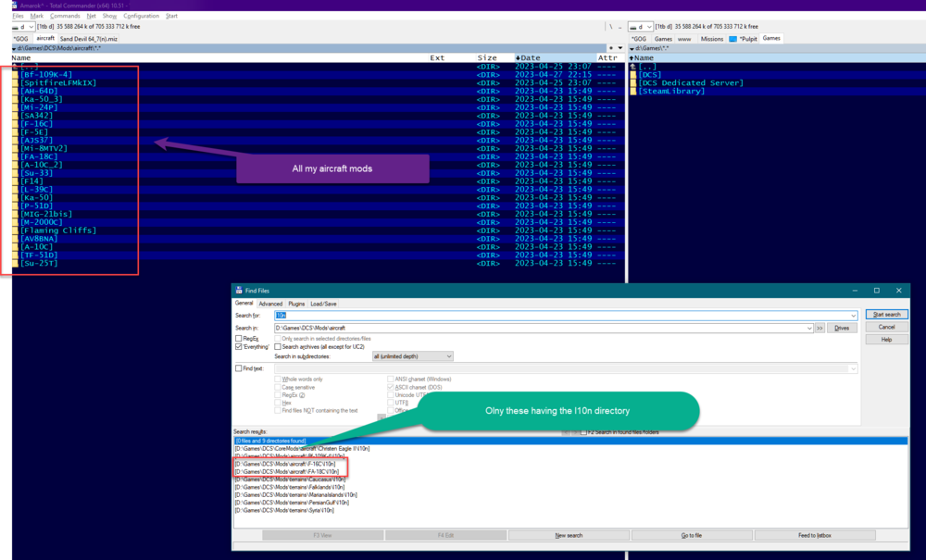Screen dimensions: 926x560
Task: Click the left panel parent directory '..' button
Action: pyautogui.click(x=620, y=27)
